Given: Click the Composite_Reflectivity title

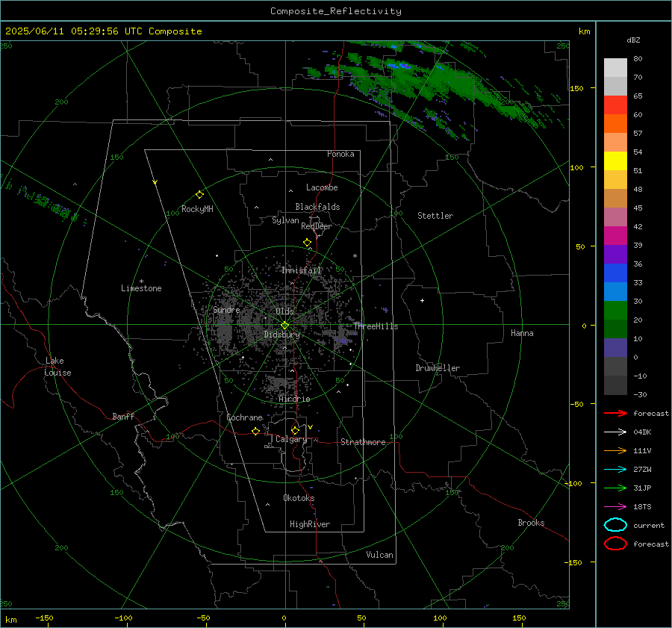Looking at the screenshot, I should click(336, 11).
